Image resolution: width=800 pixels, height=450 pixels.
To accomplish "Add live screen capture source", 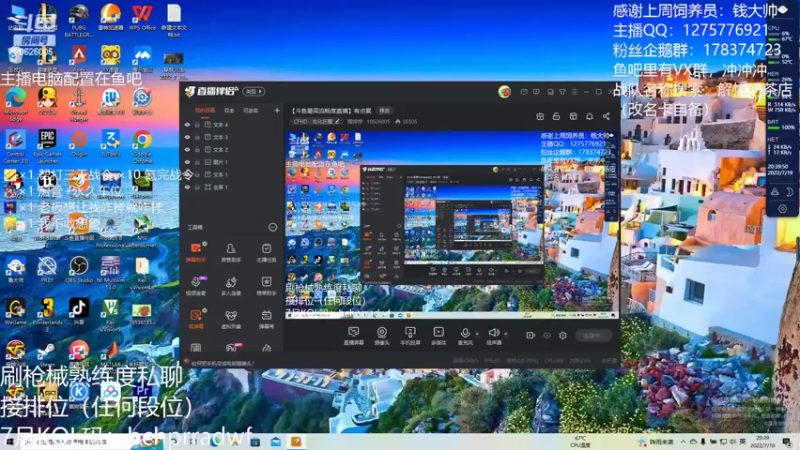I will [x=354, y=336].
